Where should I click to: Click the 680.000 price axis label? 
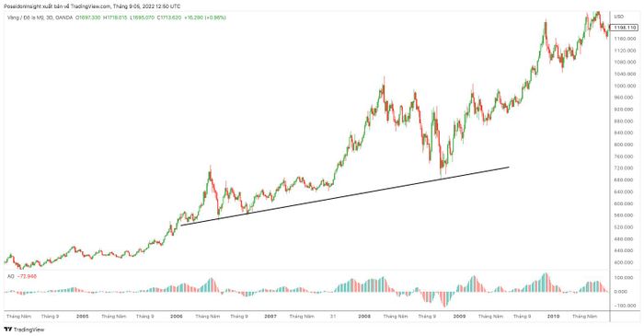tap(625, 180)
